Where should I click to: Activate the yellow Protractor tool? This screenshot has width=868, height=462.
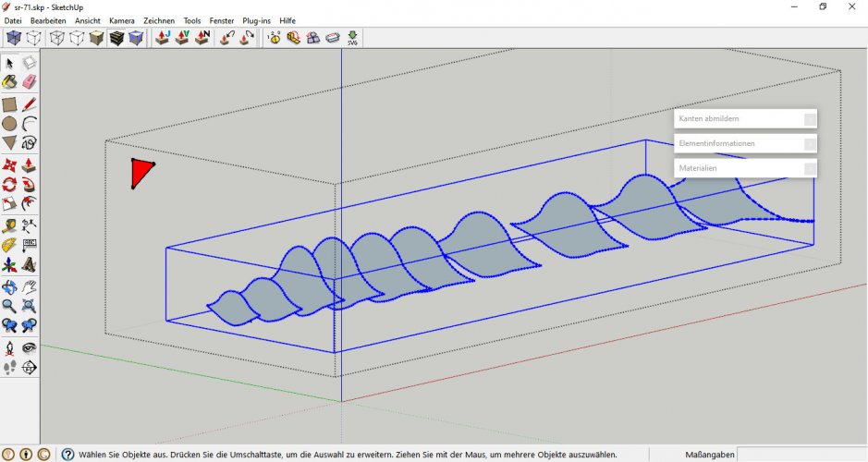click(9, 245)
